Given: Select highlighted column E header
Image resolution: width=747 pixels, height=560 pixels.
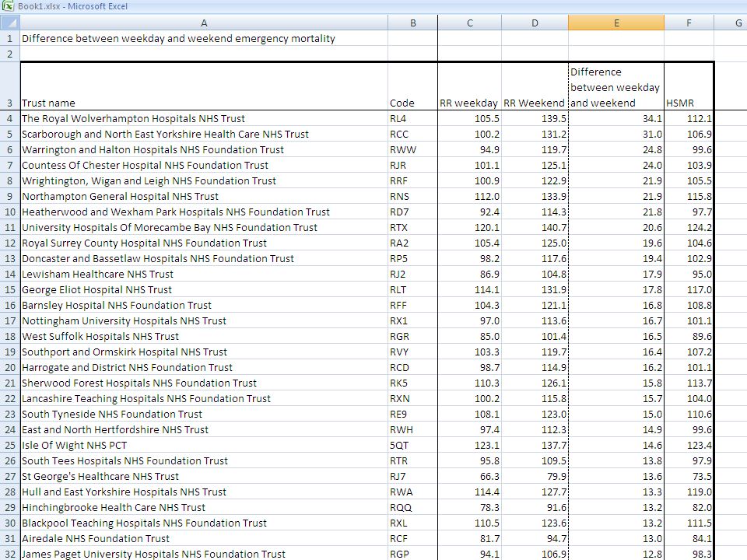Looking at the screenshot, I should pyautogui.click(x=616, y=23).
